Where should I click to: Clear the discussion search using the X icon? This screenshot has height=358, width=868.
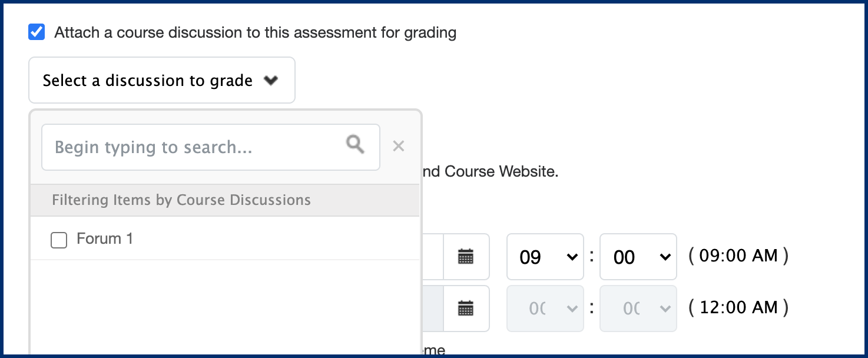[398, 146]
